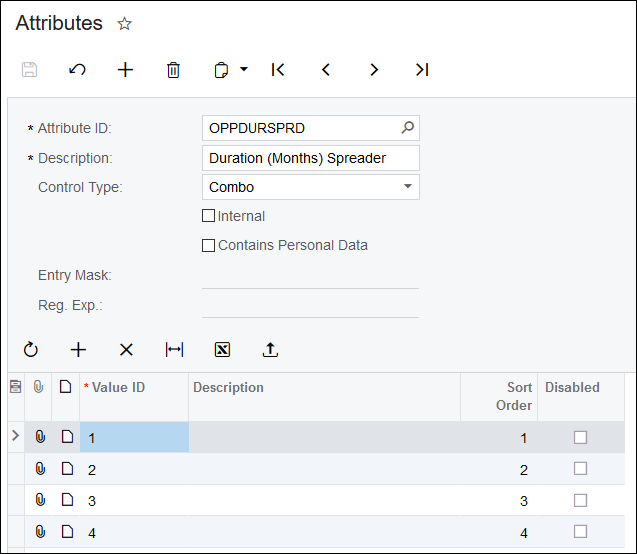Fit columns to width in grid

[x=174, y=350]
